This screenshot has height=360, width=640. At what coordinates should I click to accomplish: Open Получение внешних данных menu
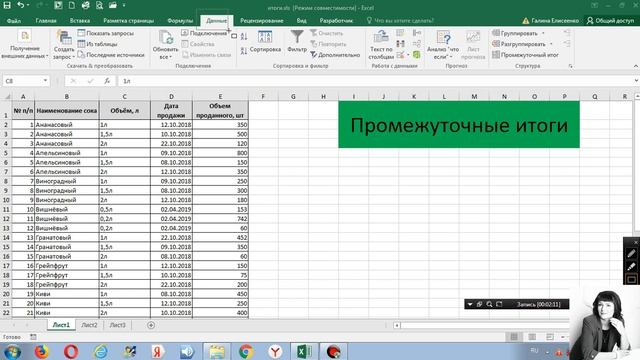point(24,44)
